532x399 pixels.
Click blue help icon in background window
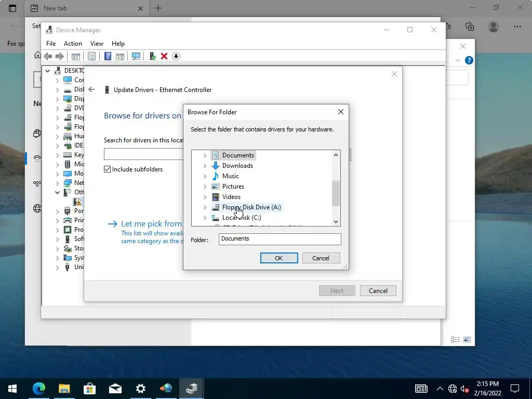(x=469, y=60)
